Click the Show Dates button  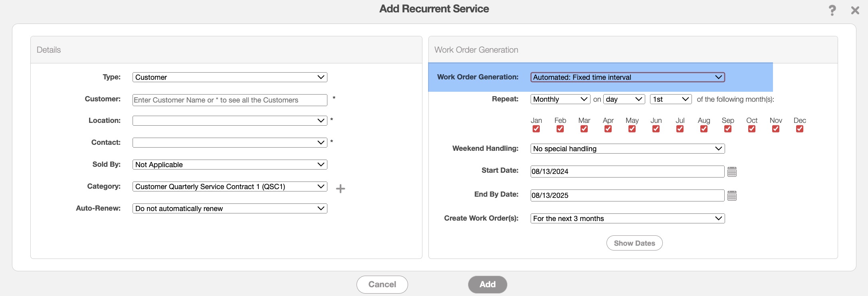(634, 243)
